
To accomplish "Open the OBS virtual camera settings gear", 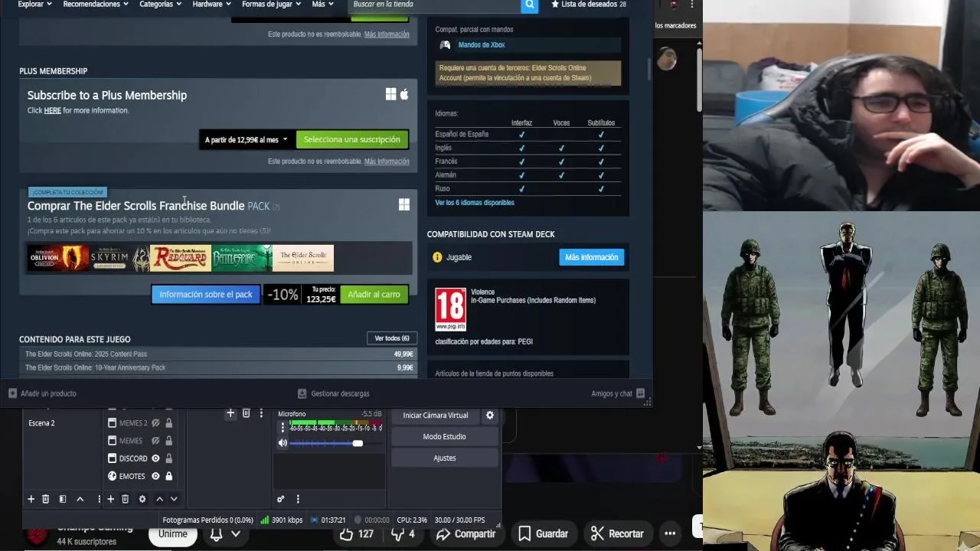I will (490, 415).
